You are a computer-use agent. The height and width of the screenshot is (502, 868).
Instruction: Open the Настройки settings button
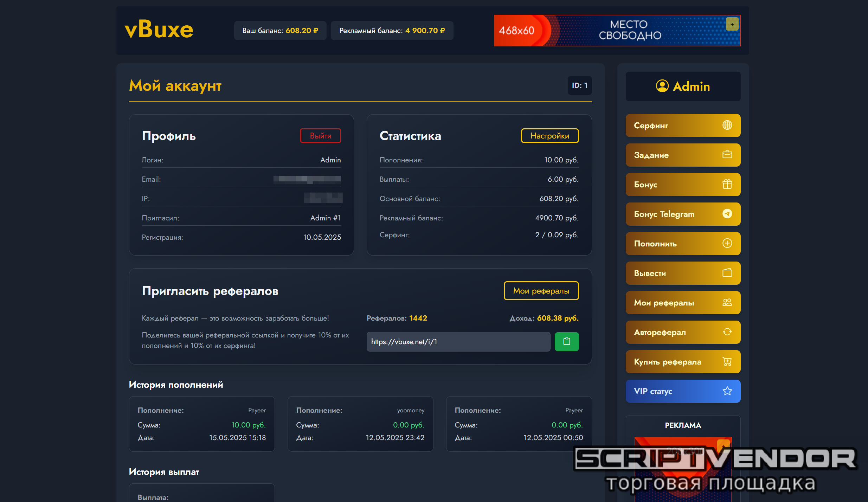tap(549, 136)
